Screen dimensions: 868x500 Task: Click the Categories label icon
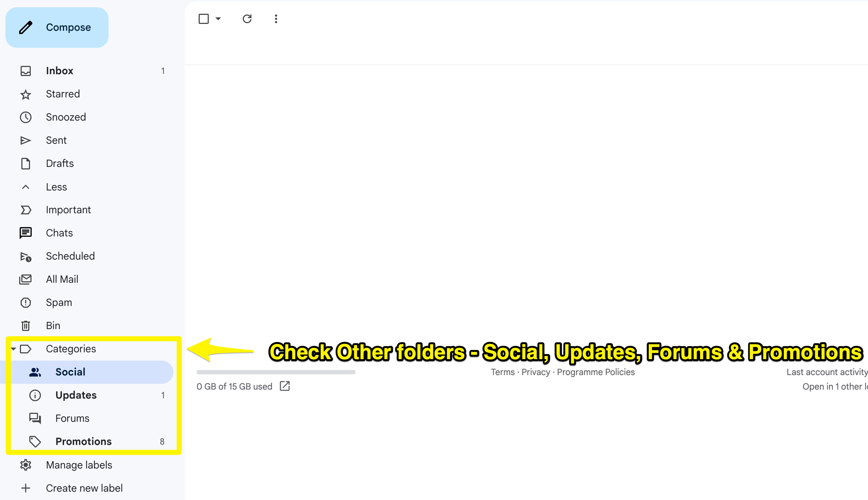(x=26, y=349)
